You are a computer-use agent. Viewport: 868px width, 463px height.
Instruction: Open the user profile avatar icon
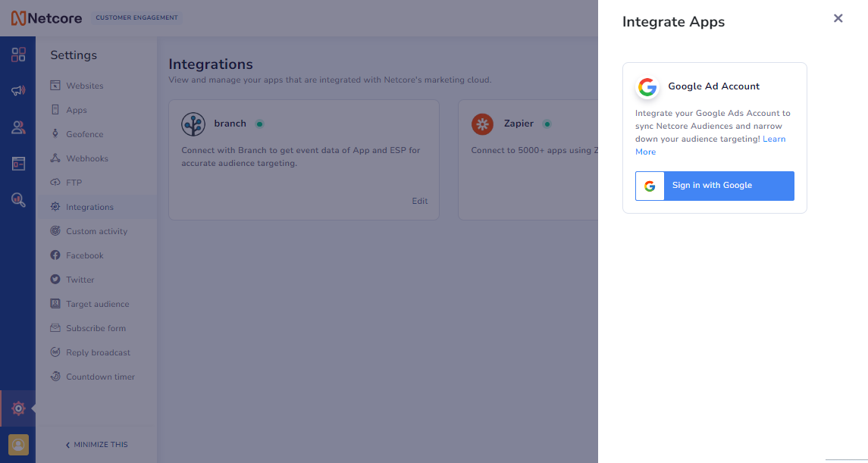tap(18, 445)
